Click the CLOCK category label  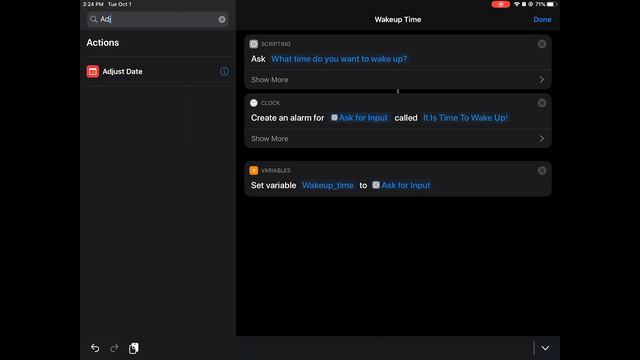(271, 103)
